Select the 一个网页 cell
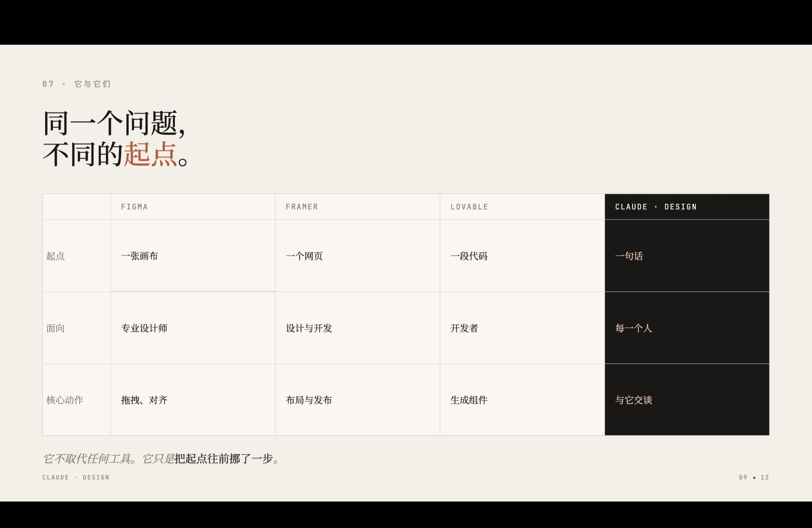The image size is (812, 528). [x=304, y=256]
